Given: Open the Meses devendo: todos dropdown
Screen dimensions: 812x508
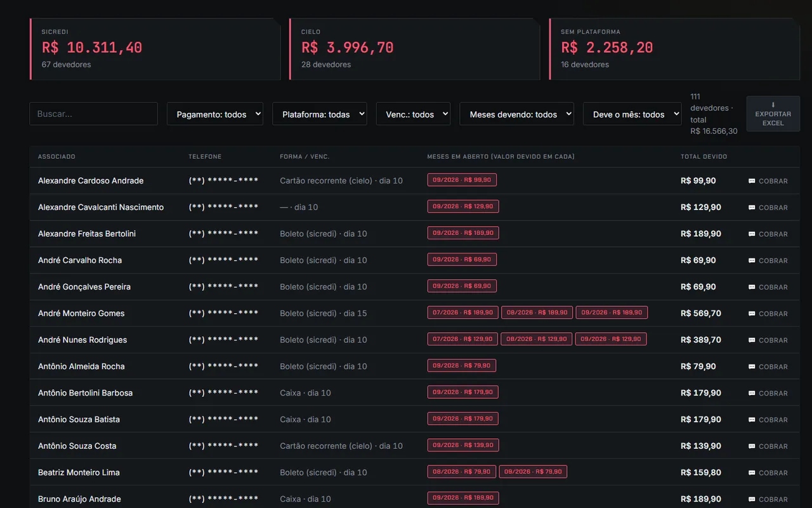Looking at the screenshot, I should (x=516, y=114).
